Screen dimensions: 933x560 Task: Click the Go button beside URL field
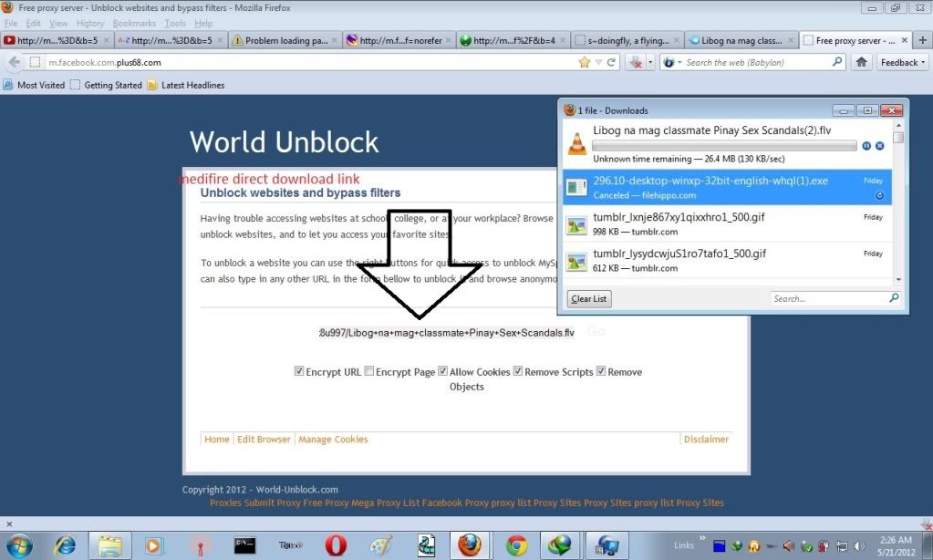click(596, 331)
